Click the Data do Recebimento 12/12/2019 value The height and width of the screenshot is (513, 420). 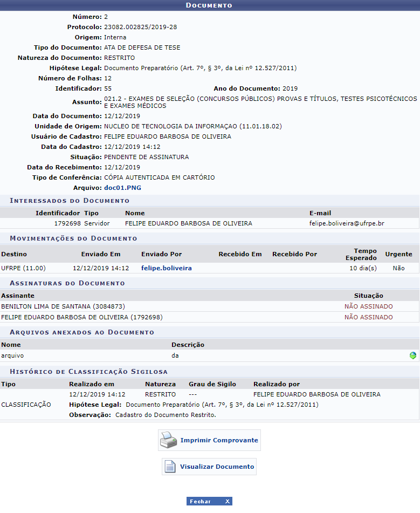[122, 167]
